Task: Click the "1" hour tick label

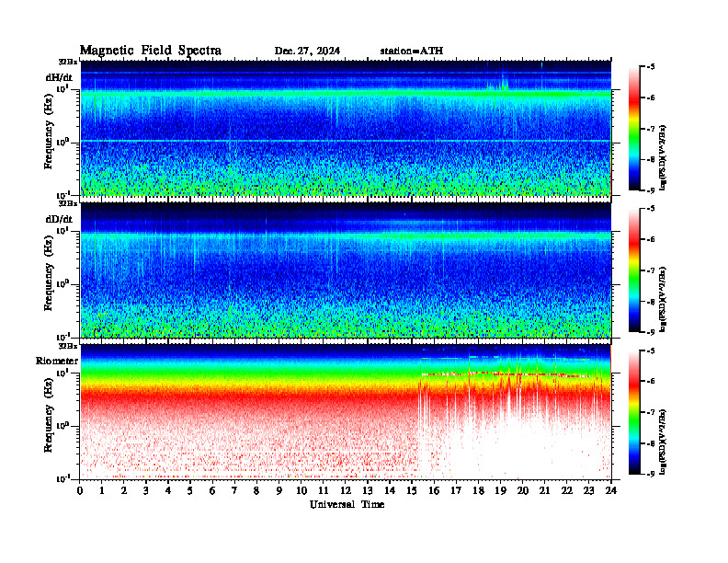Action: [x=102, y=490]
